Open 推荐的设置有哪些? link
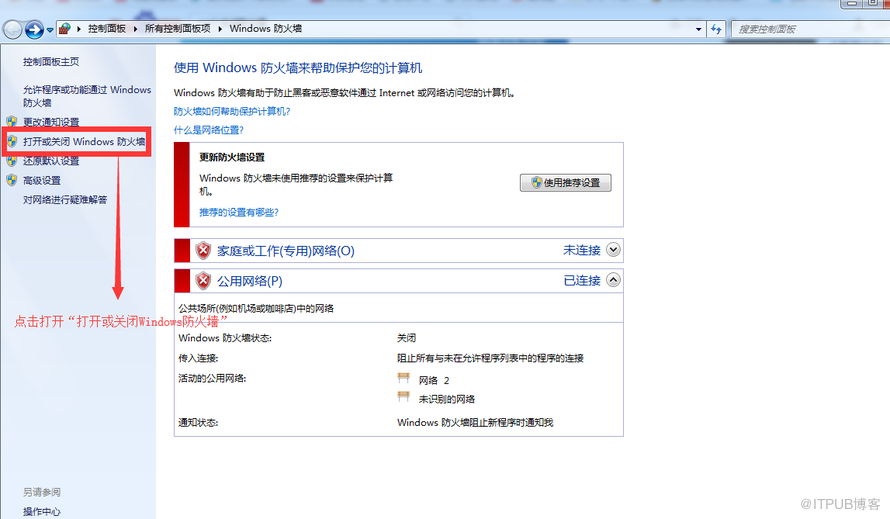 (x=238, y=212)
